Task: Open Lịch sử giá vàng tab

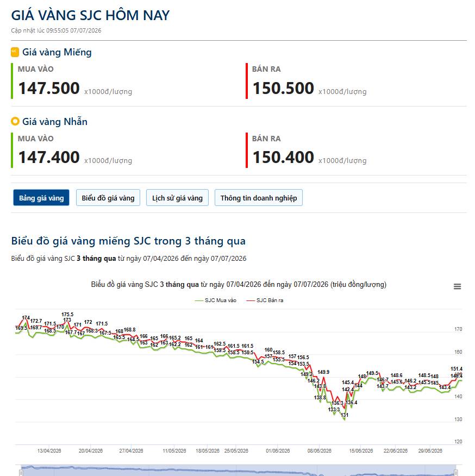Action: coord(177,198)
